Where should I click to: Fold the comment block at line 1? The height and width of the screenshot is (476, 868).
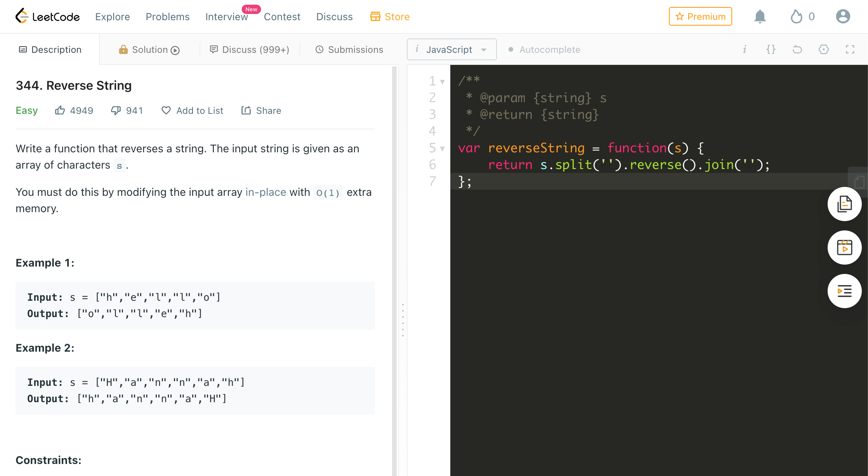[x=442, y=82]
